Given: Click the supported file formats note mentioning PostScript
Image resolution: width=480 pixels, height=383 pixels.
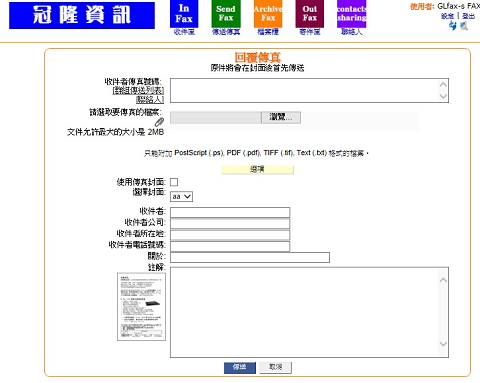Looking at the screenshot, I should pos(257,153).
